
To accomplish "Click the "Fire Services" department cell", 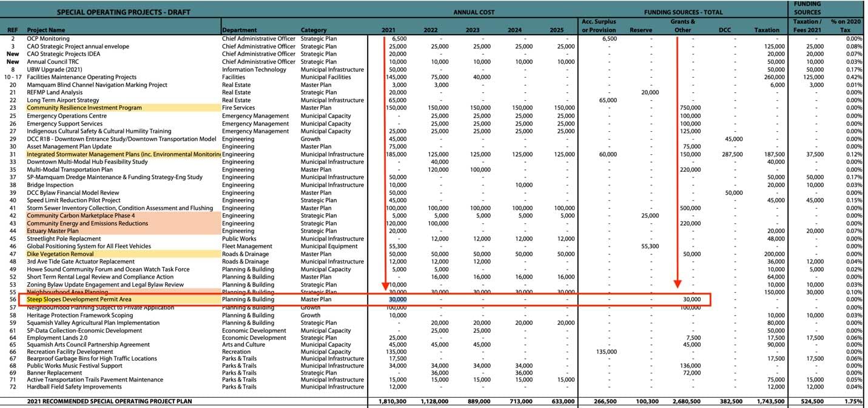I will (238, 108).
